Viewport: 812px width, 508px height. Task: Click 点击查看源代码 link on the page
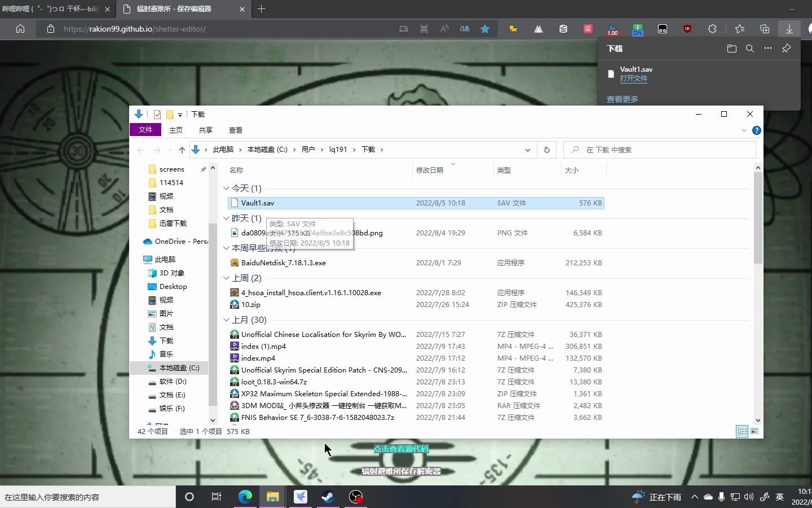401,449
